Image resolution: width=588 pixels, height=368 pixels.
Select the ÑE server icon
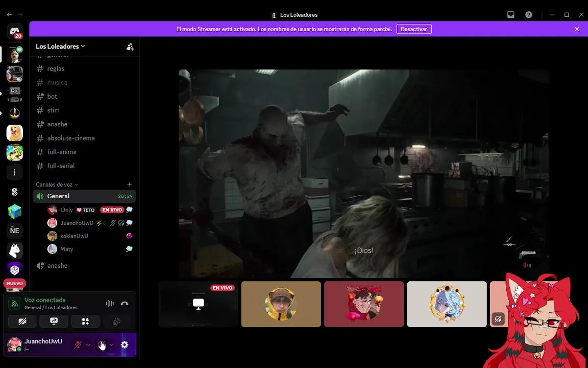click(x=15, y=231)
